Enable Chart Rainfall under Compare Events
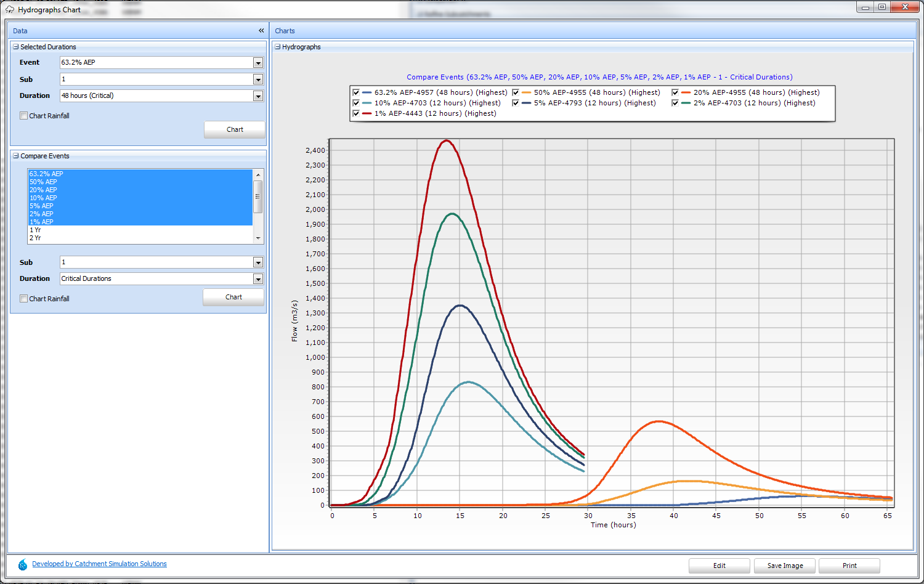Viewport: 924px width, 584px height. pos(24,299)
